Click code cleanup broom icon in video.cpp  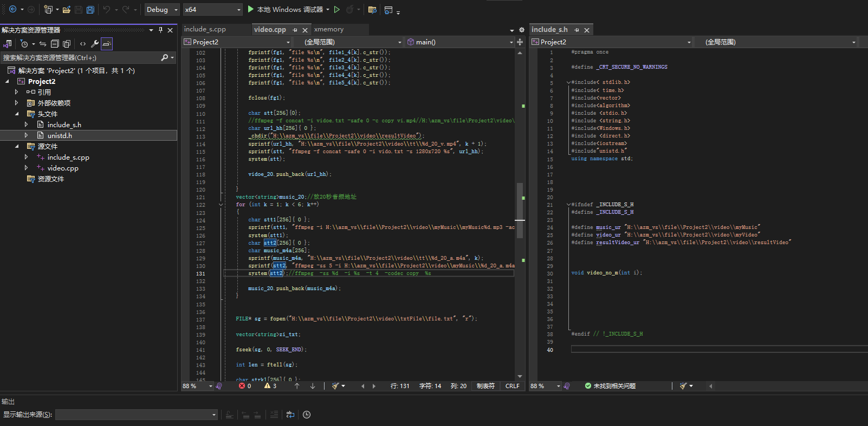[335, 386]
